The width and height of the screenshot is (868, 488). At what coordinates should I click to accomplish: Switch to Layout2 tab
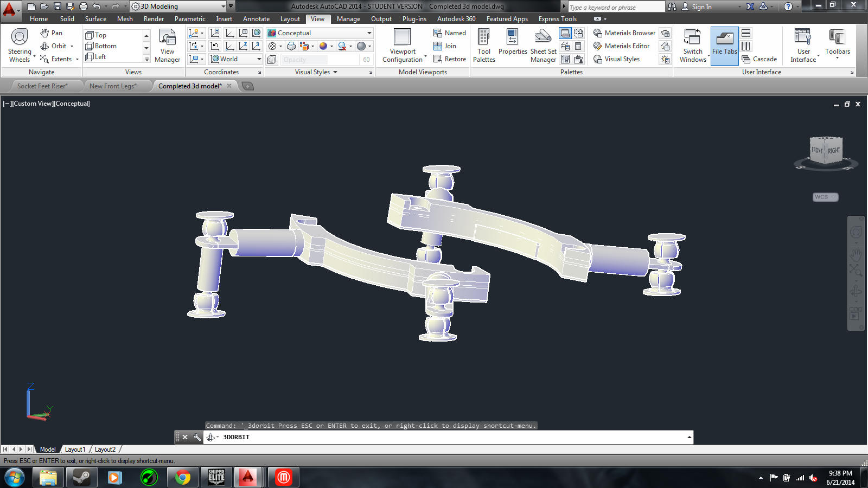pos(105,450)
